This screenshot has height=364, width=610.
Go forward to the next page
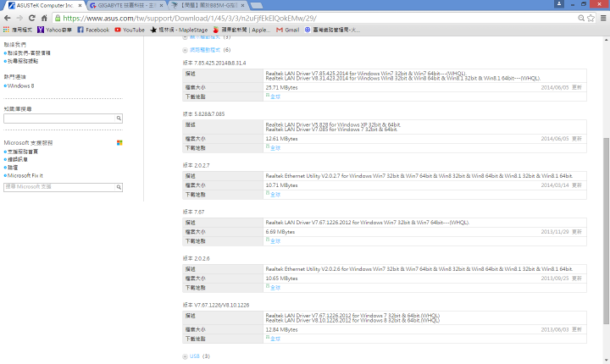(x=19, y=18)
